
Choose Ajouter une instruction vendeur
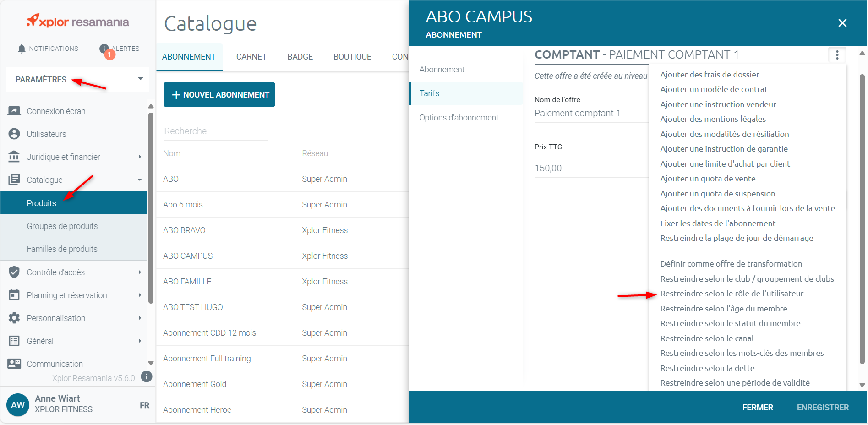[x=718, y=104]
